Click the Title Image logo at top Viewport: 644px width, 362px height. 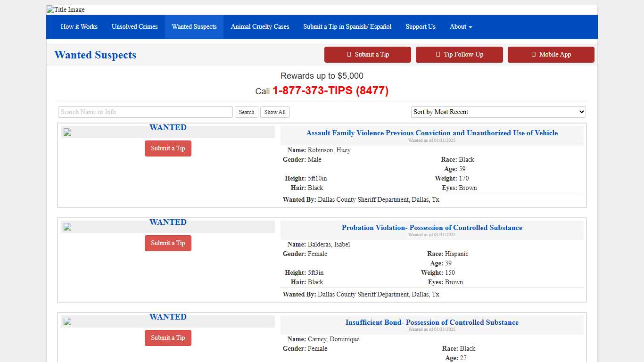point(66,10)
